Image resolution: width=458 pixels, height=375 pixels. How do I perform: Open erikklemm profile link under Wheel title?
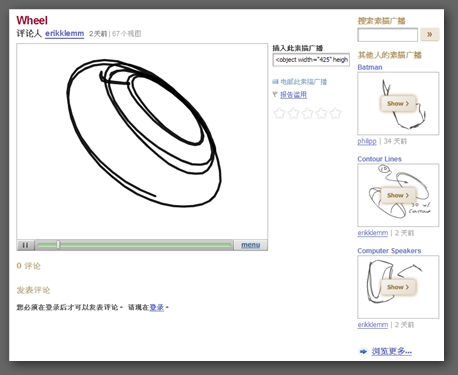coord(64,33)
